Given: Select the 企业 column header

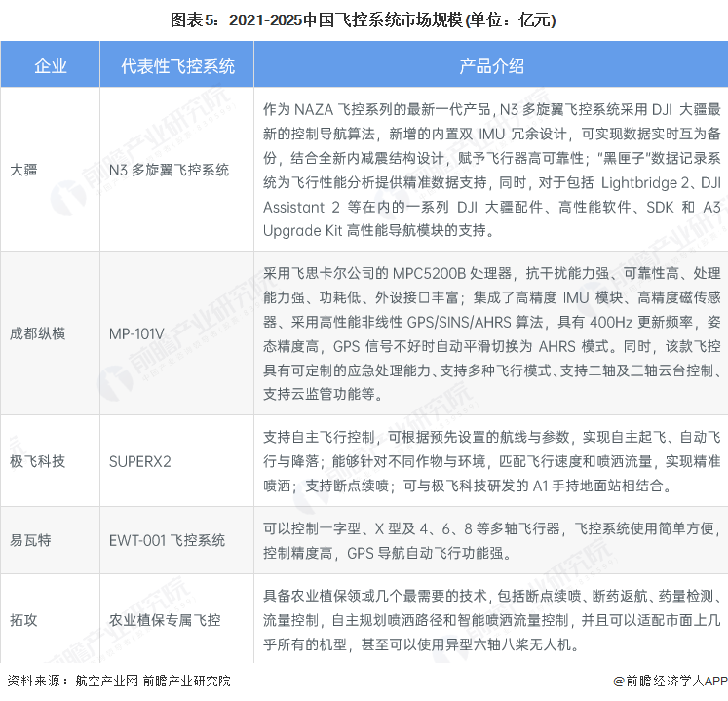Looking at the screenshot, I should coord(51,66).
